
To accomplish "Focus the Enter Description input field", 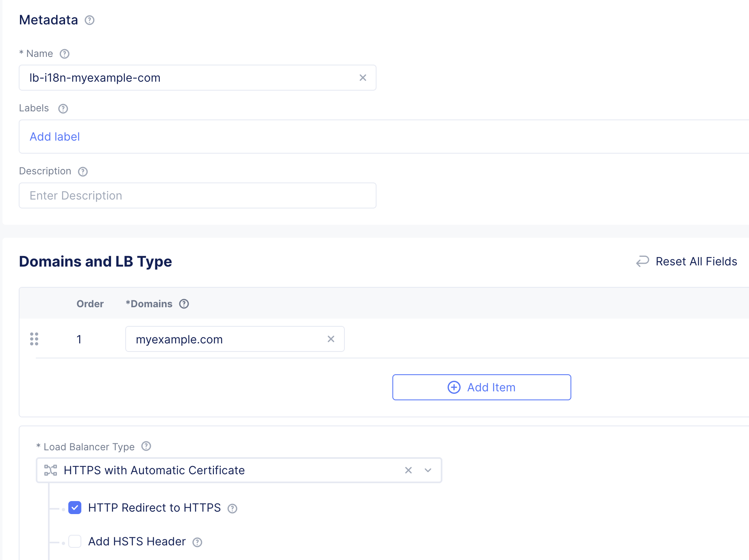I will (x=198, y=195).
